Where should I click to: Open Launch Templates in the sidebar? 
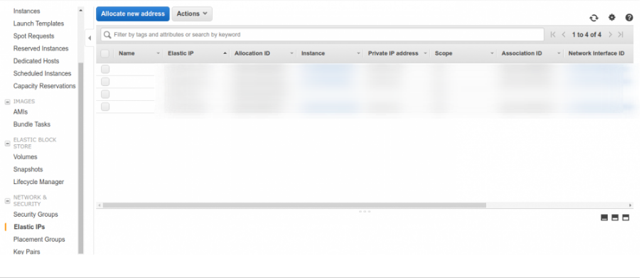pyautogui.click(x=38, y=23)
